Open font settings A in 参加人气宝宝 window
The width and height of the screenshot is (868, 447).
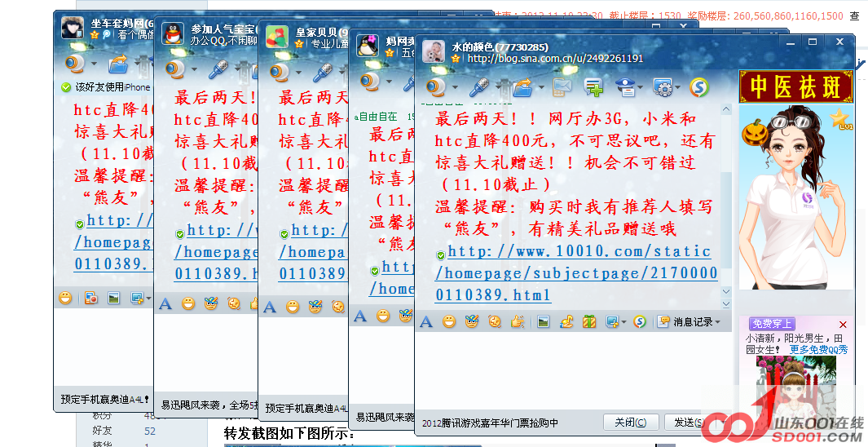coord(165,303)
